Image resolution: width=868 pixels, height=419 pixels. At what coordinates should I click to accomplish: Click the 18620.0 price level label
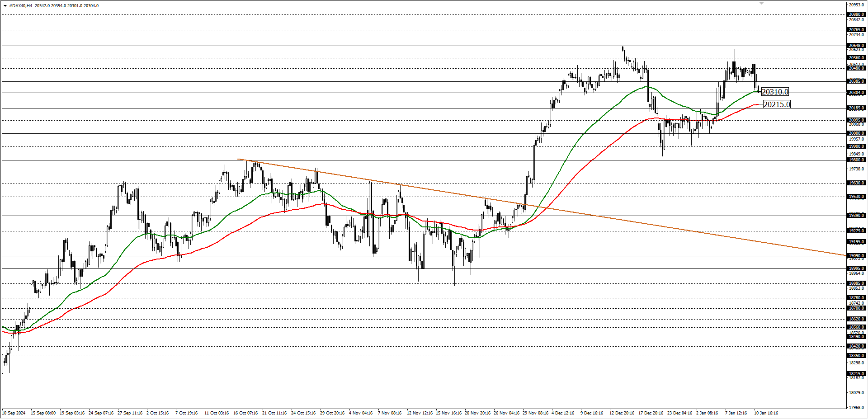coord(856,319)
